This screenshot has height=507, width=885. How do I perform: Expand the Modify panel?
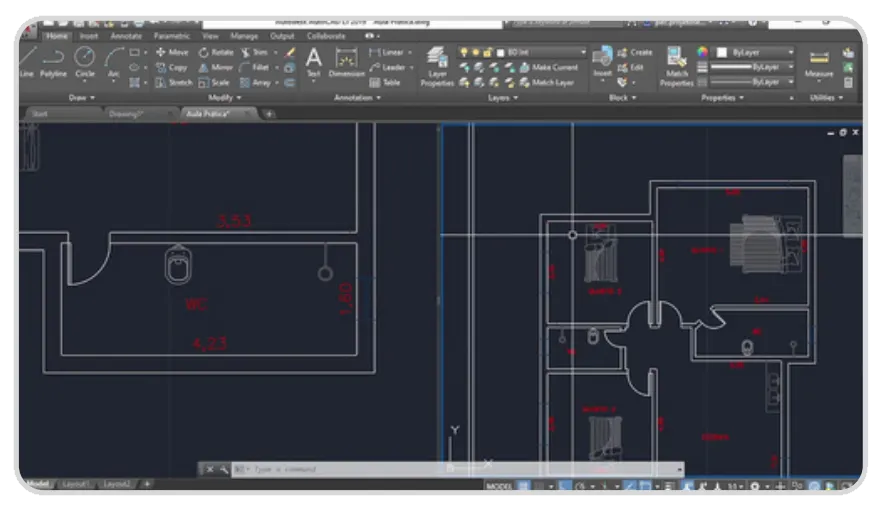tap(225, 98)
